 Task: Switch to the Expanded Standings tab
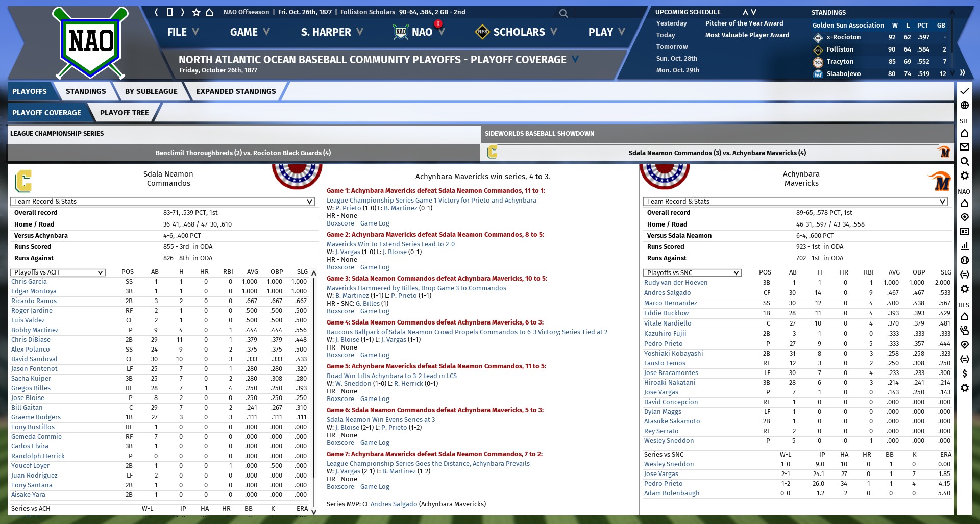coord(236,91)
